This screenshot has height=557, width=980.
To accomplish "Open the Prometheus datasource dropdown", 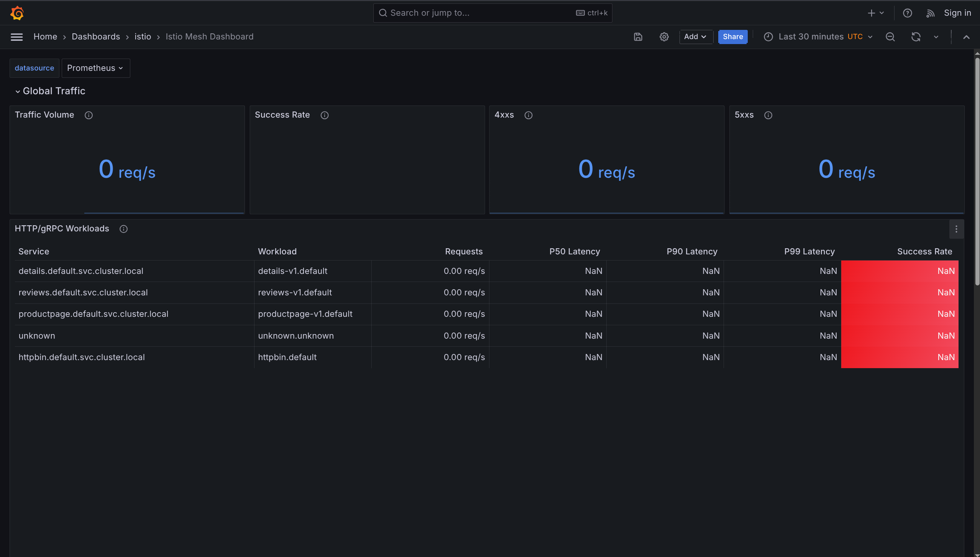I will point(95,68).
